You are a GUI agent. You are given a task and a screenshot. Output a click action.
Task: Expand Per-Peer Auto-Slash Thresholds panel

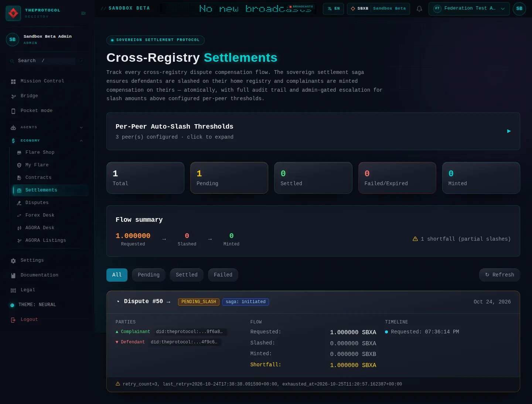[313, 131]
